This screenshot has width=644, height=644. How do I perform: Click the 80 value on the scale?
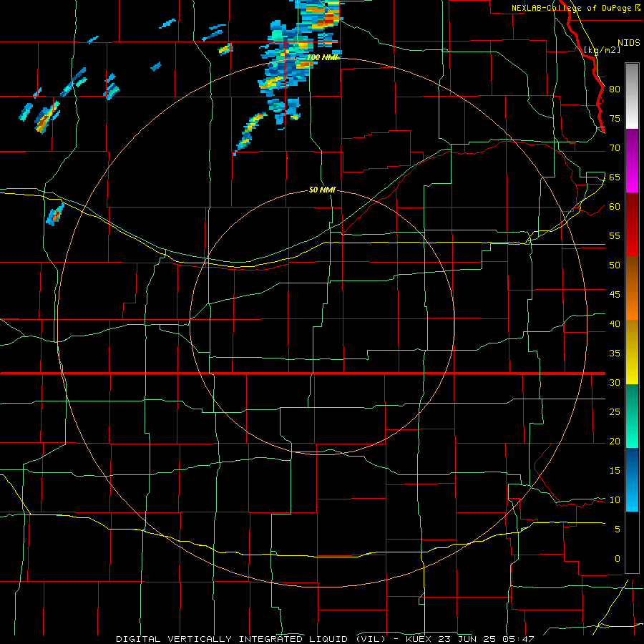615,89
